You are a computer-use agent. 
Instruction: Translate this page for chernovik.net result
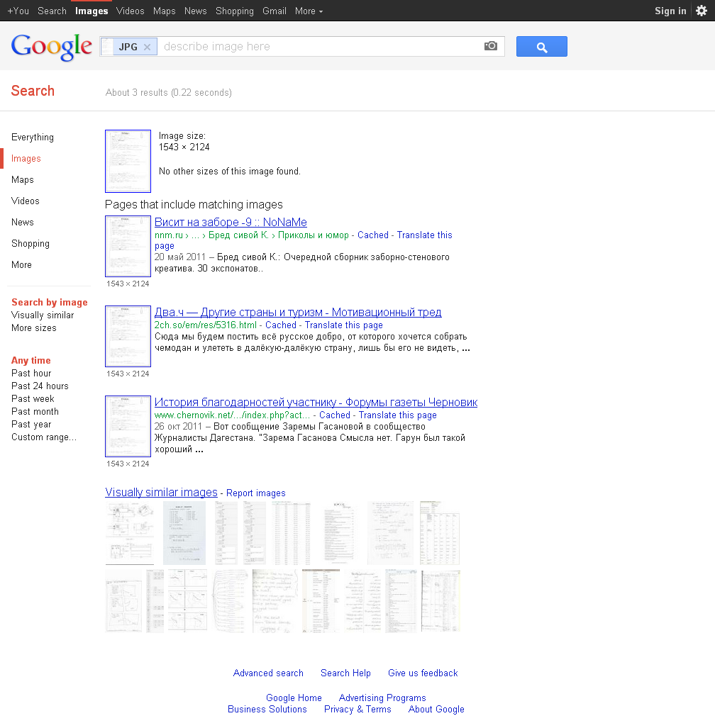coord(398,415)
